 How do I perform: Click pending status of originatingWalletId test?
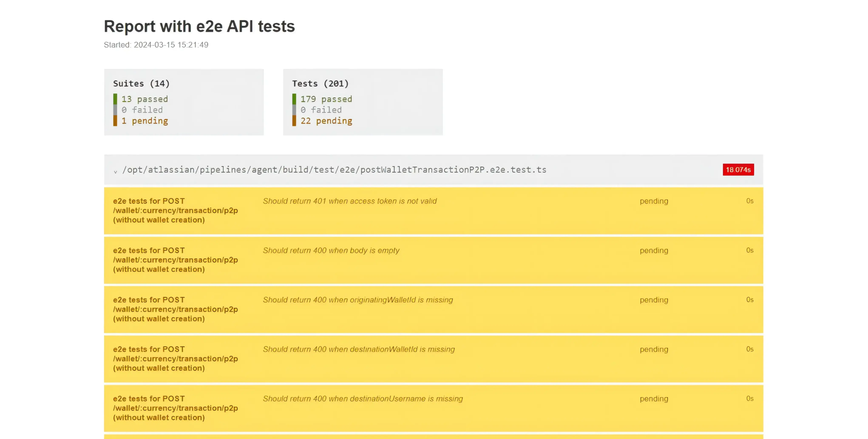coord(654,300)
